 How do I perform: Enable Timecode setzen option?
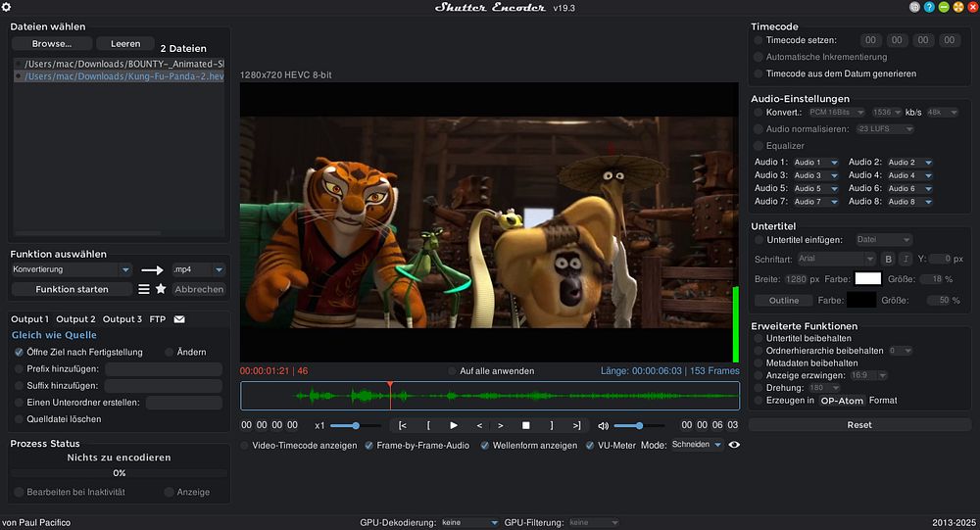click(x=759, y=40)
